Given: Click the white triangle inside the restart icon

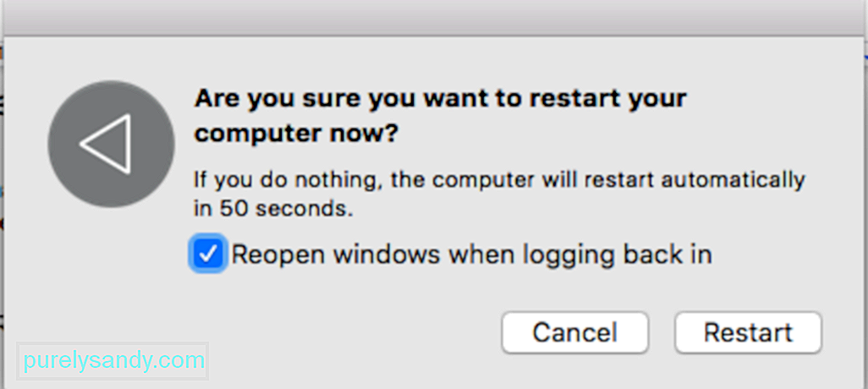Looking at the screenshot, I should tap(105, 144).
